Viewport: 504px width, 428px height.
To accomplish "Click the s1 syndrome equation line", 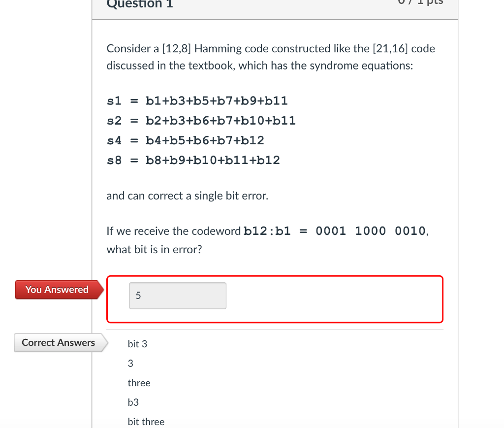I will (197, 101).
